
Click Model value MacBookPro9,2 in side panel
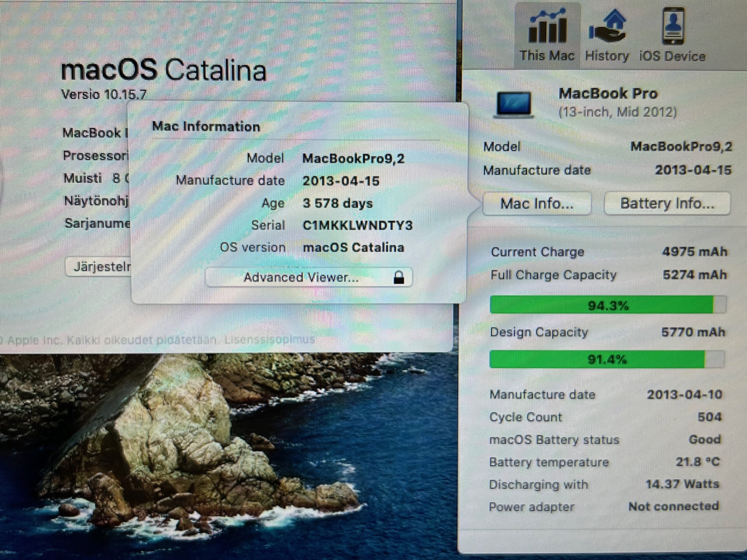(x=681, y=146)
